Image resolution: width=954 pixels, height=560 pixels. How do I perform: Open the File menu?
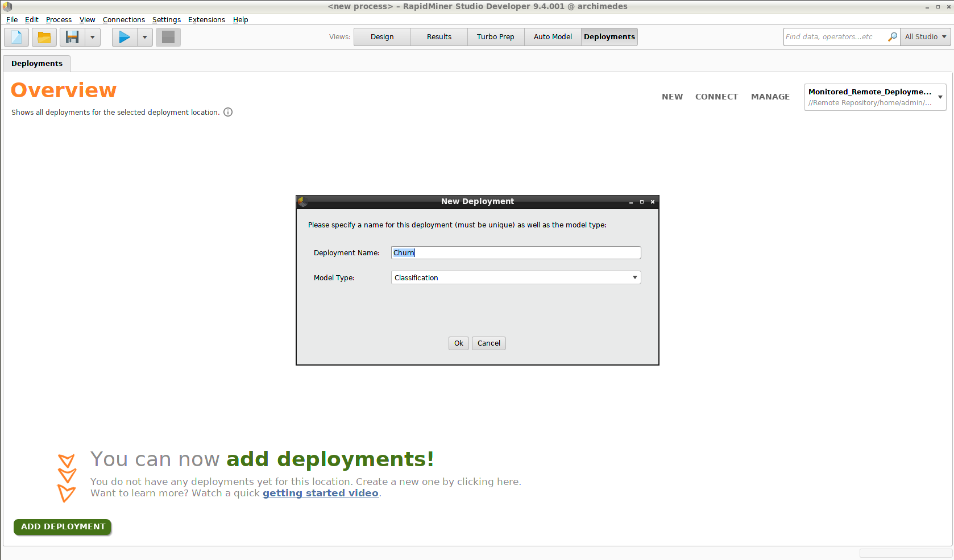point(12,20)
